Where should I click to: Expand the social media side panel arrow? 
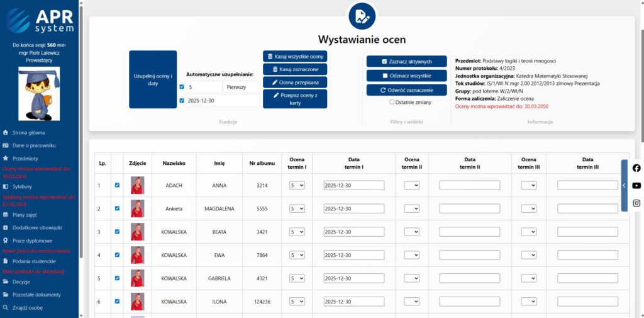(x=624, y=186)
